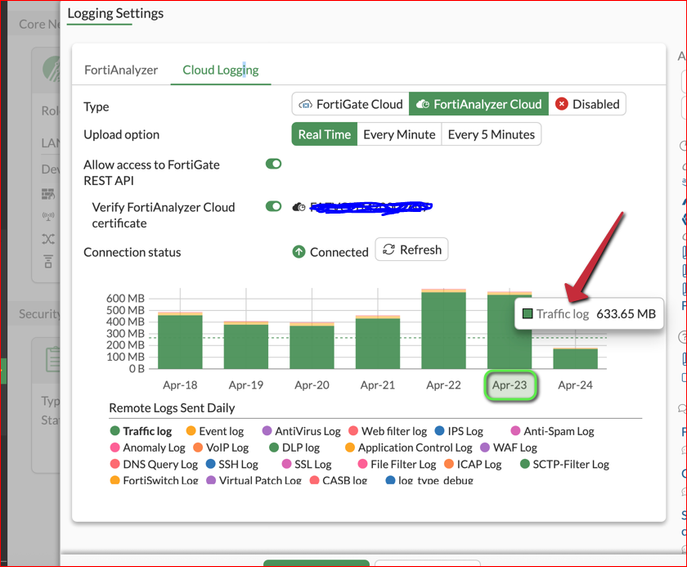Click the green Connected status icon
687x567 pixels.
[299, 252]
